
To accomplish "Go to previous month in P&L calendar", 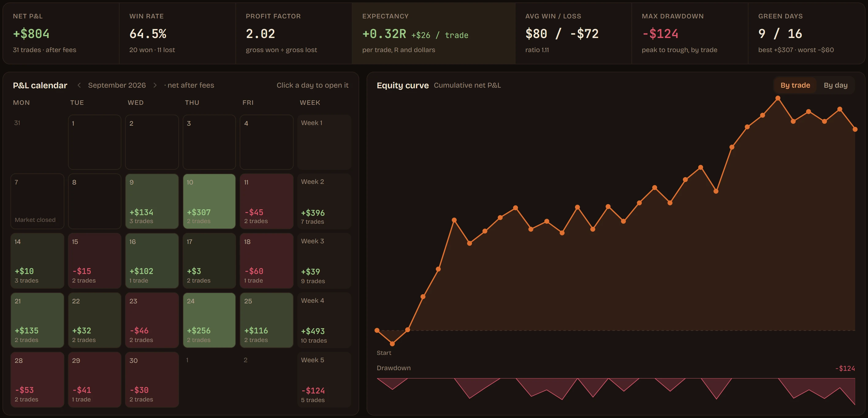I will [x=79, y=85].
